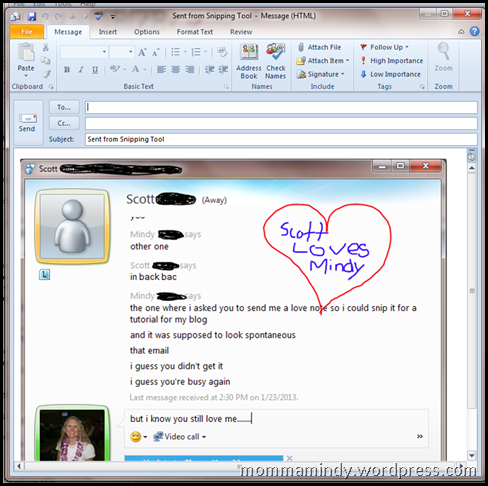488x486 pixels.
Task: Click the Cut scissors icon
Action: pos(46,47)
